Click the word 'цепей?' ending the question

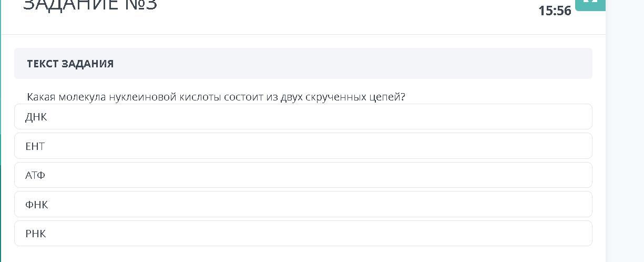click(384, 97)
